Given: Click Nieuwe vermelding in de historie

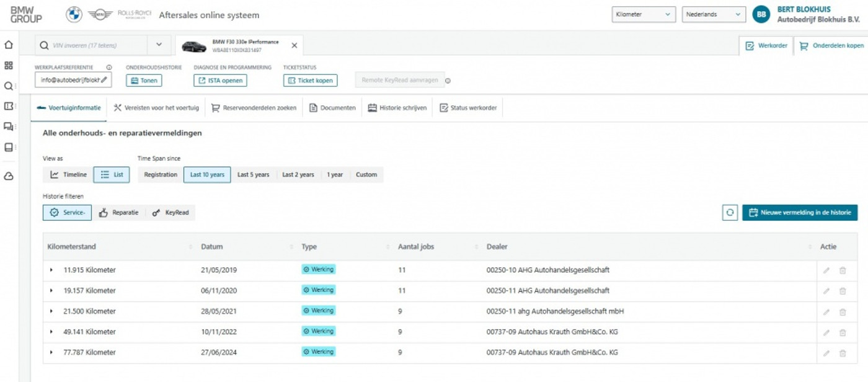Looking at the screenshot, I should (800, 213).
